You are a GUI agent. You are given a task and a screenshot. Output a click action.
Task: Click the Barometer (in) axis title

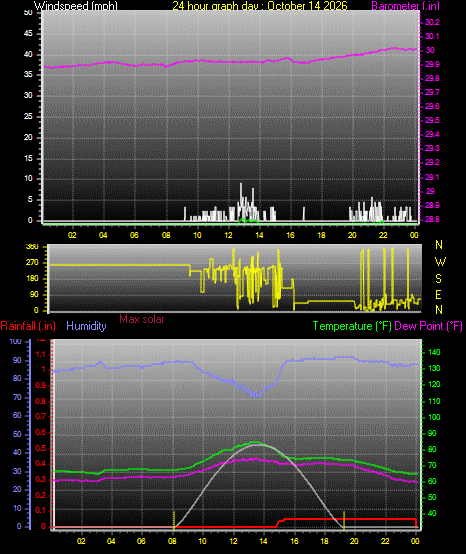click(x=406, y=6)
